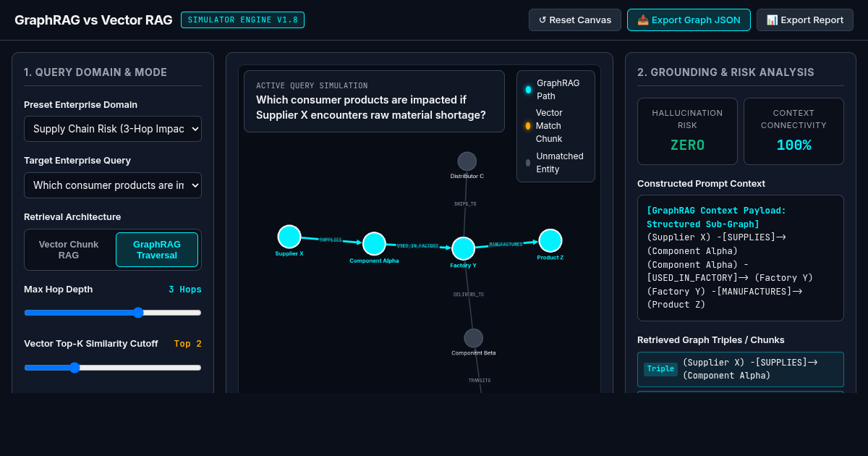Click the Export Report button
Viewport: 868px width, 456px height.
pos(805,20)
